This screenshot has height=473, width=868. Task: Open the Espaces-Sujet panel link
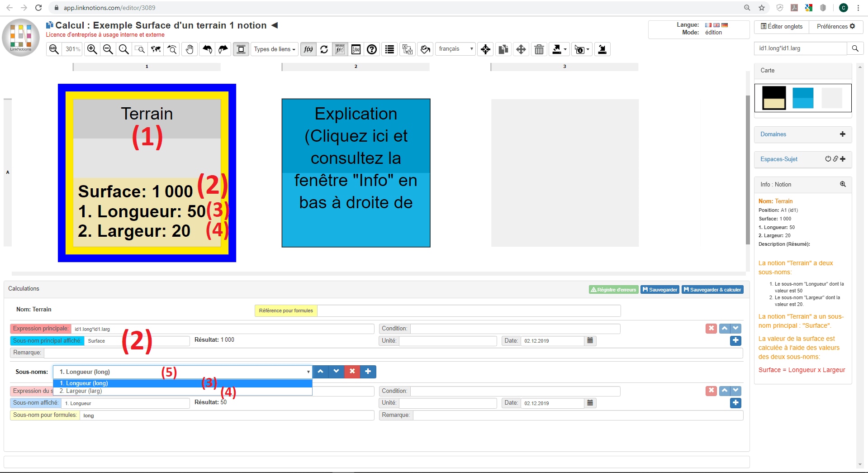[779, 159]
